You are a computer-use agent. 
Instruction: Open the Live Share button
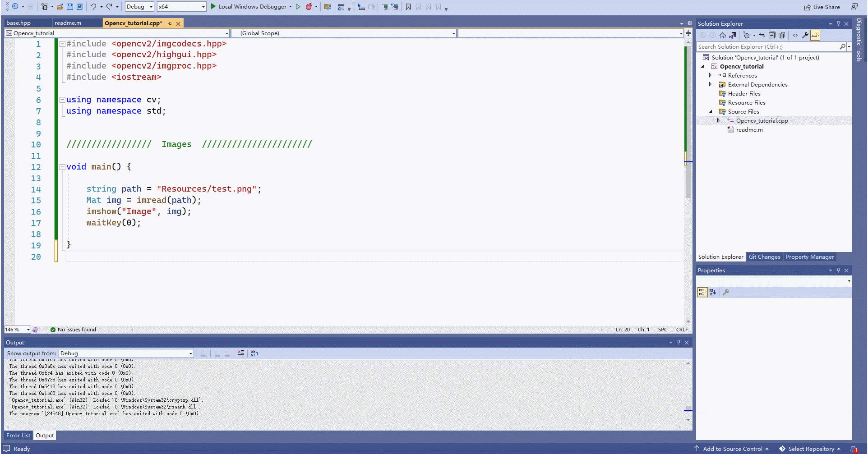[822, 7]
